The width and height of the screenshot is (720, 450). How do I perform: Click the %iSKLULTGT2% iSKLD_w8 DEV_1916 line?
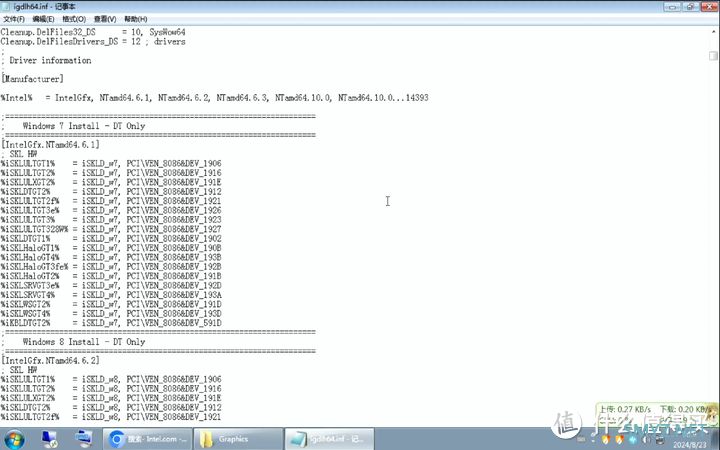pos(111,388)
